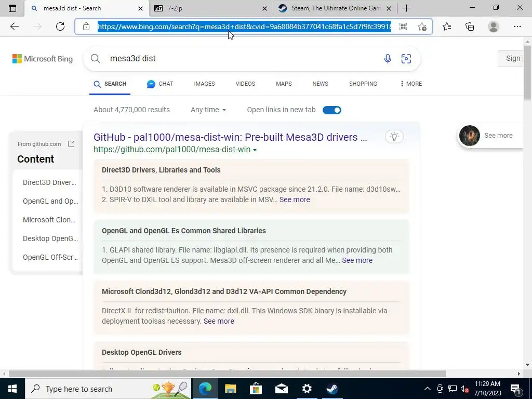This screenshot has height=399, width=532.
Task: Click the Windows Start button
Action: 12,389
